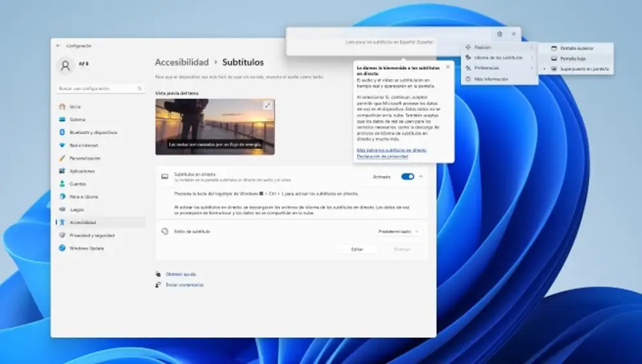This screenshot has width=642, height=364.
Task: Collapse the Subtítulos en directo section chevron
Action: point(421,177)
